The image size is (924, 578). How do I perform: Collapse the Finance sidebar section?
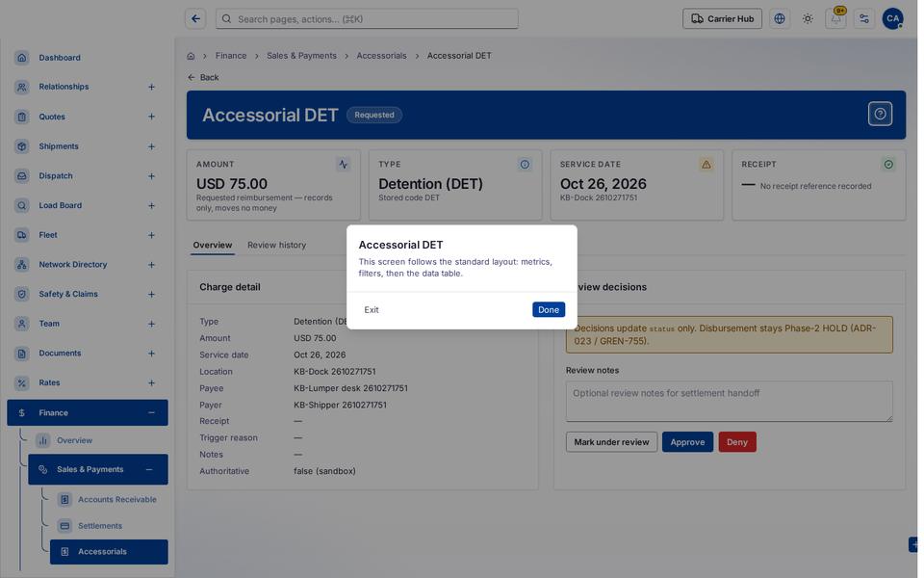[x=151, y=413]
